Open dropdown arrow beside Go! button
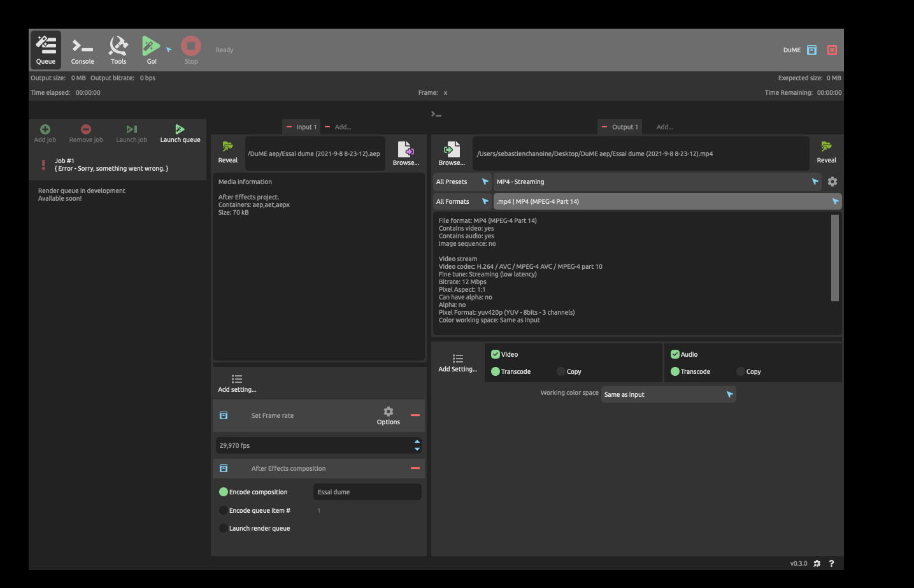 click(x=169, y=50)
